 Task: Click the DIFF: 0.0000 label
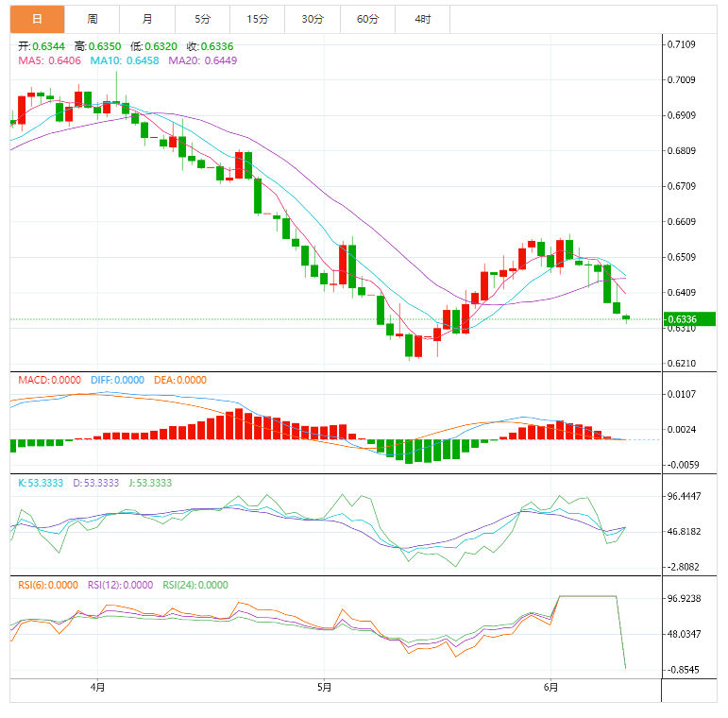point(117,380)
